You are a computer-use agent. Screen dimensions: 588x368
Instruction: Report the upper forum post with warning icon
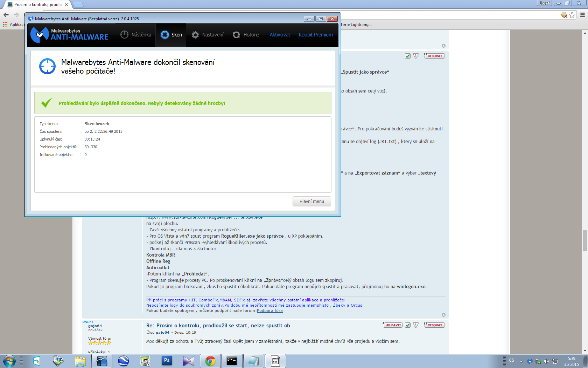click(x=416, y=56)
